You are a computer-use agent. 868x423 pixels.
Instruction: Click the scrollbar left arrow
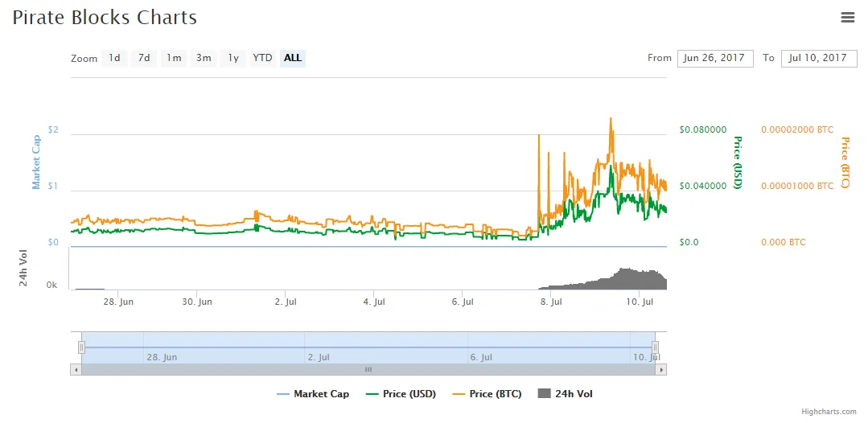pyautogui.click(x=76, y=369)
